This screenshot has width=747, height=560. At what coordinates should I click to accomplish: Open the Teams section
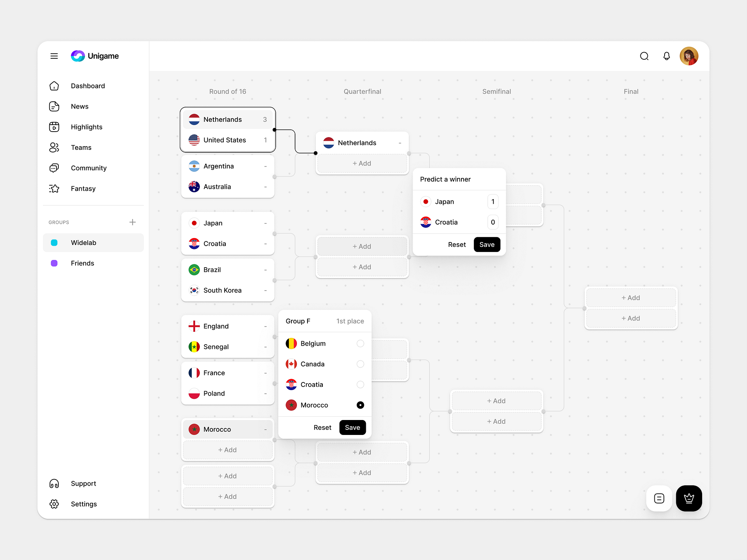click(x=81, y=147)
